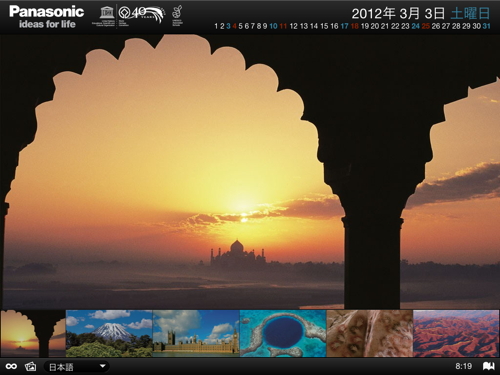Select day 19 in the calendar strip
Screen dimensions: 500x375
click(x=365, y=26)
